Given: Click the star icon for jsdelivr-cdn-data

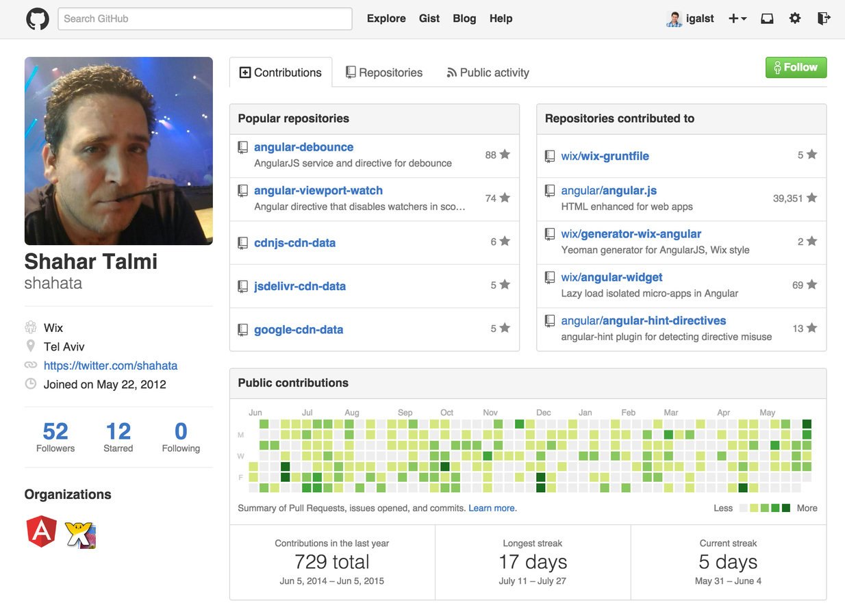Looking at the screenshot, I should pyautogui.click(x=505, y=285).
